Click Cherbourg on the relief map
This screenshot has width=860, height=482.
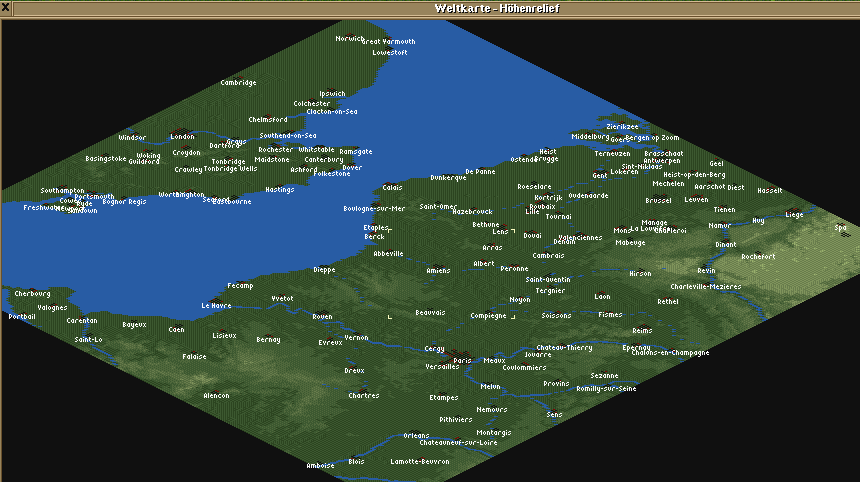(32, 294)
